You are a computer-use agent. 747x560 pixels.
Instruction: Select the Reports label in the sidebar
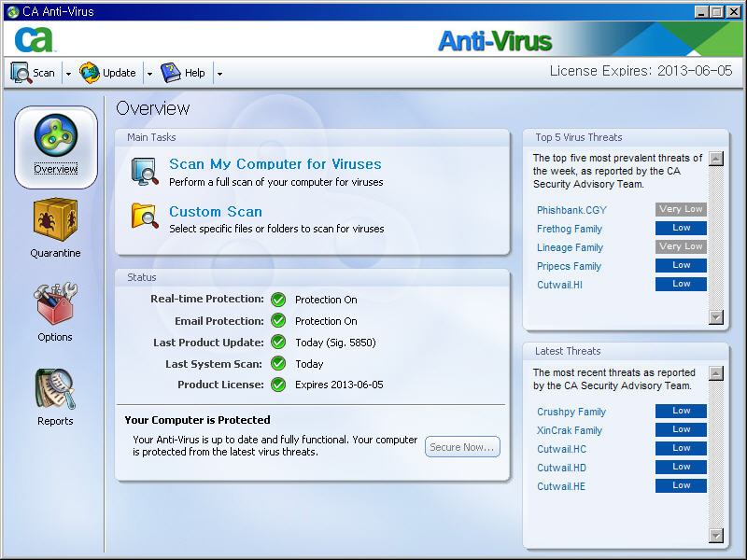click(55, 421)
